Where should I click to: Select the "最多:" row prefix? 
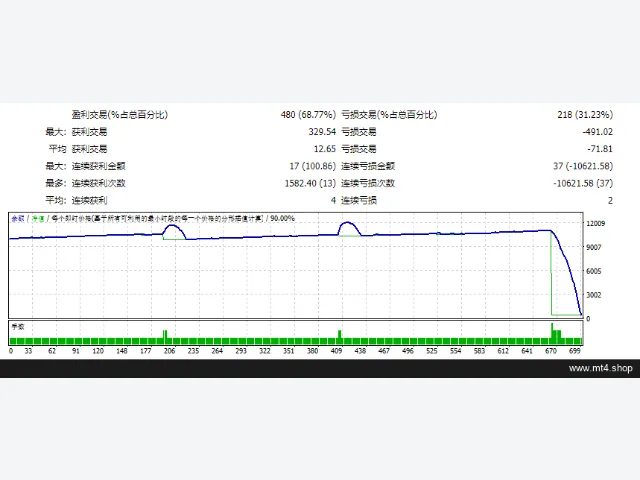click(56, 183)
